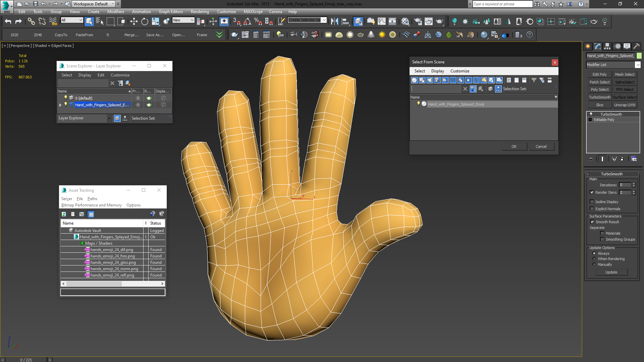Open the Modifier List dropdown
Screen dimensions: 644x362
click(638, 65)
